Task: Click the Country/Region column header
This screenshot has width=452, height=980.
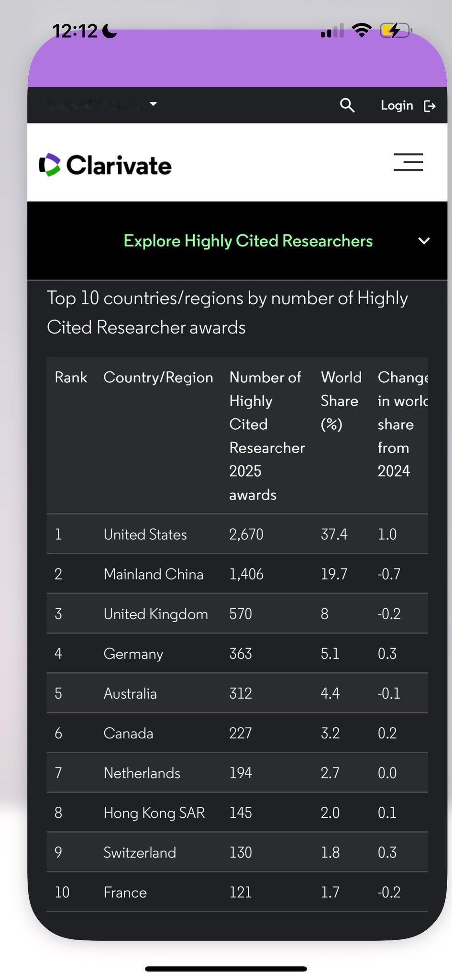Action: (x=158, y=377)
